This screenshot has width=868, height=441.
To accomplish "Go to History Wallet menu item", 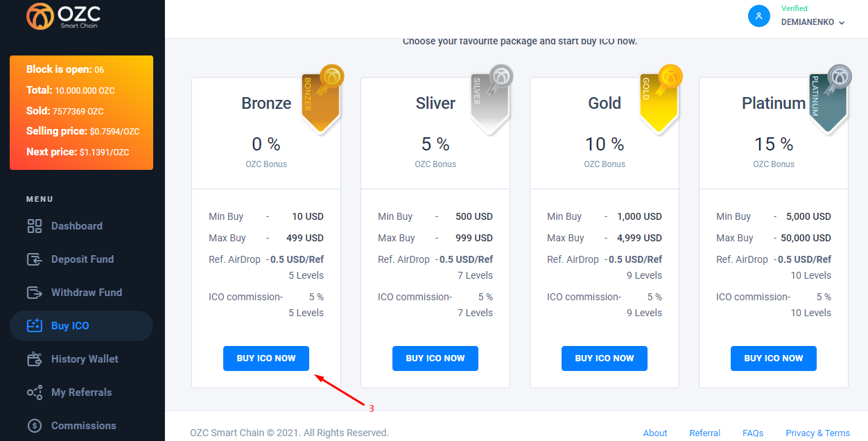I will pyautogui.click(x=82, y=359).
